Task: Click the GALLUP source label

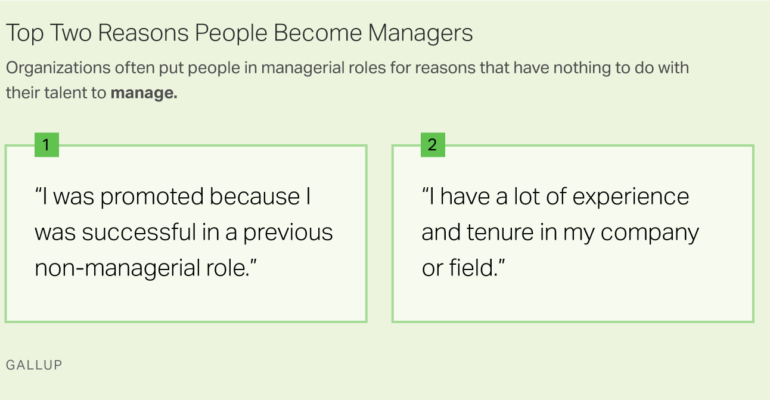Action: coord(34,365)
